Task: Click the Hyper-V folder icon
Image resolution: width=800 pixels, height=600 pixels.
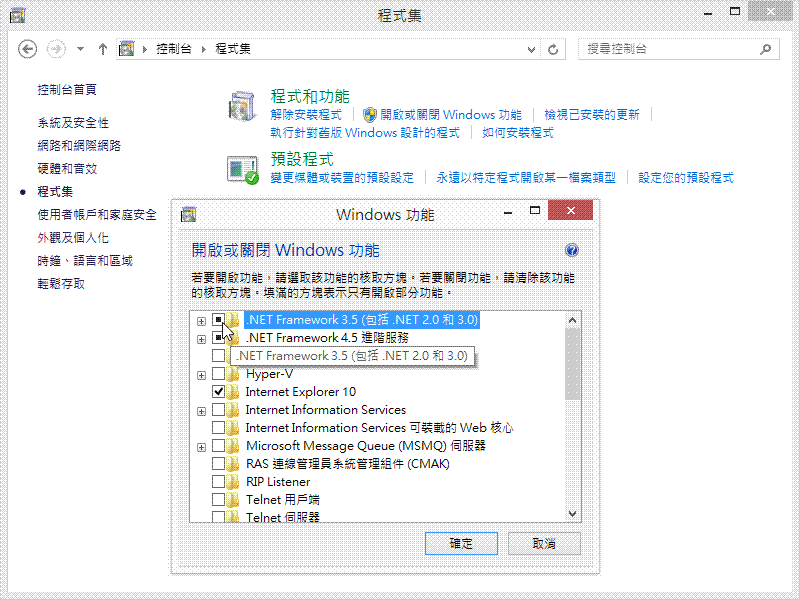Action: click(x=233, y=374)
